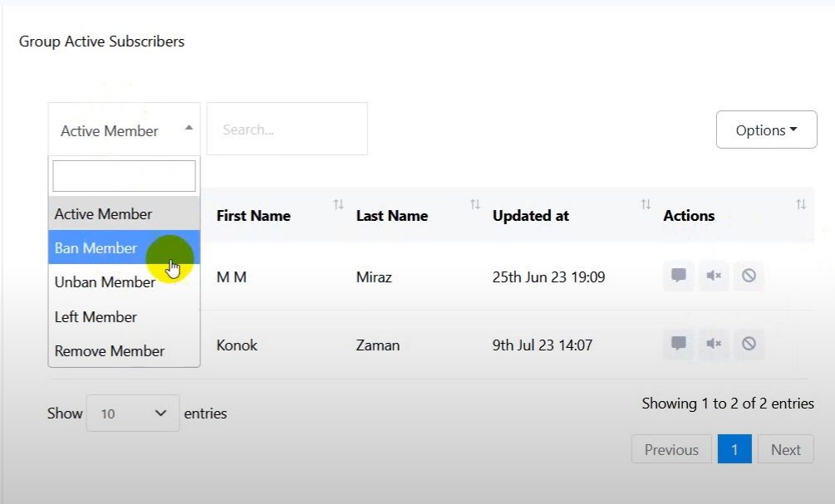Sort table by Last Name column arrows
This screenshot has height=504, width=835.
(475, 204)
